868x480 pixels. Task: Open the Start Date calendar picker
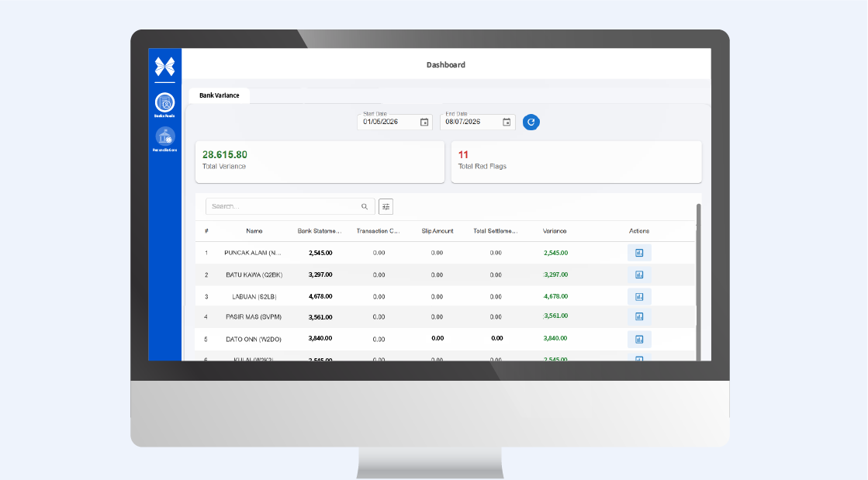point(424,123)
